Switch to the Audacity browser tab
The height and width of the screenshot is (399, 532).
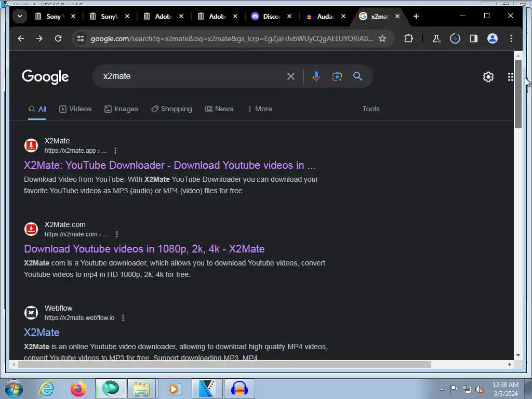coord(325,16)
